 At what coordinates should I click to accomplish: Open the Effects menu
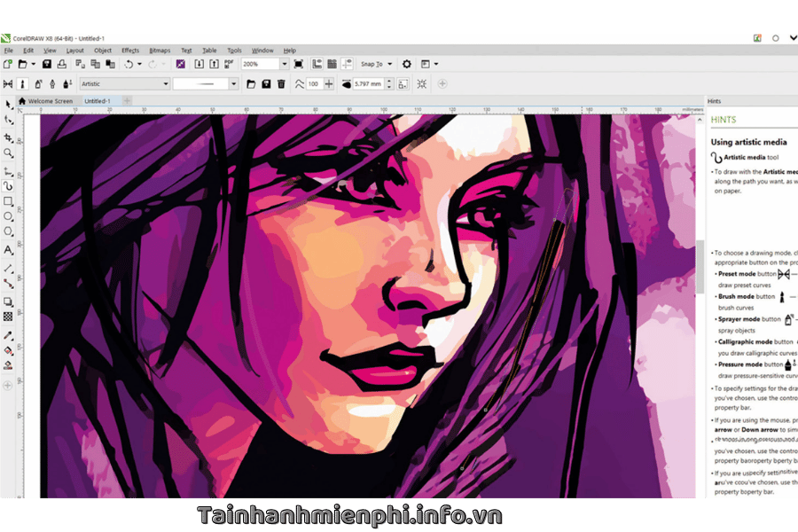coord(130,51)
